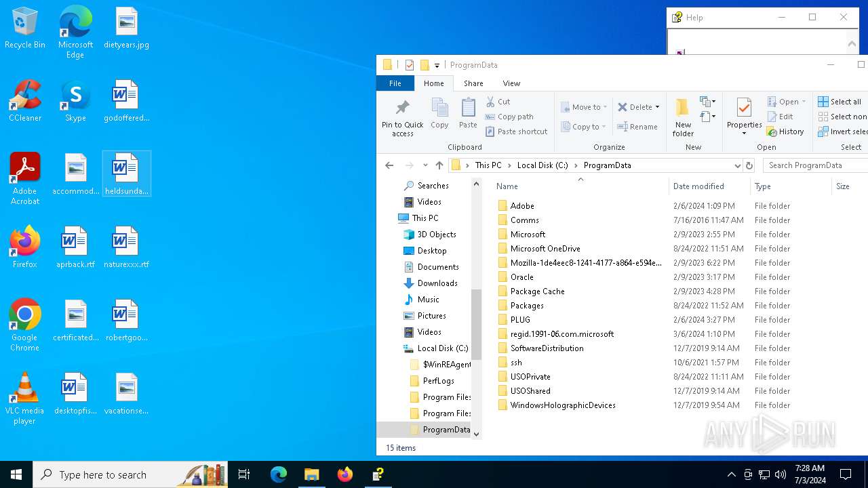This screenshot has height=488, width=868.
Task: Click Local Disk (C:) in the breadcrumb
Action: click(x=542, y=165)
